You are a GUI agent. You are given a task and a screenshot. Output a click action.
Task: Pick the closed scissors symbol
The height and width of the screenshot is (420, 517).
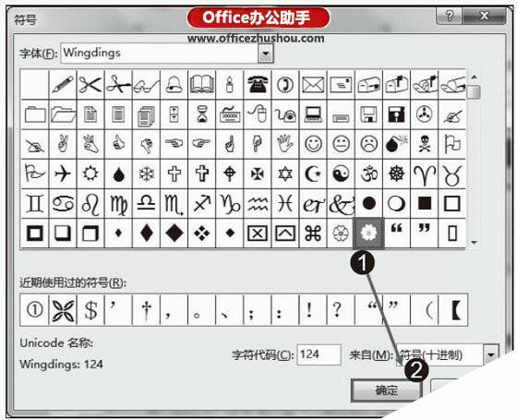[x=118, y=84]
